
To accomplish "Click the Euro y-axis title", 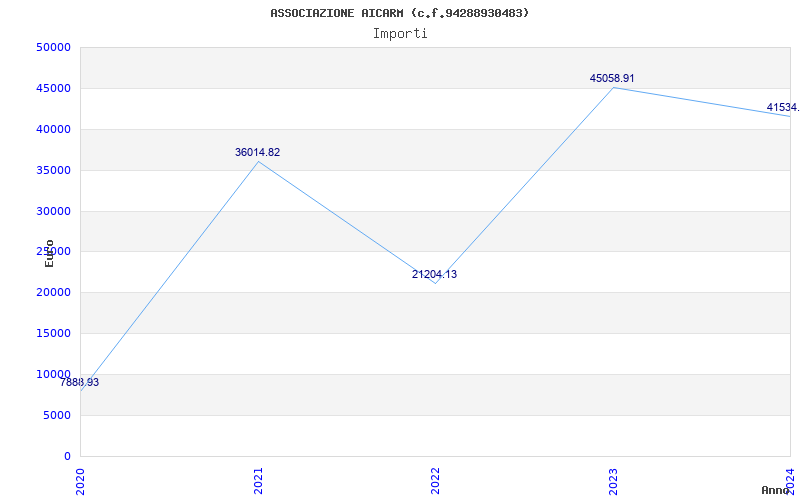I will (x=49, y=253).
